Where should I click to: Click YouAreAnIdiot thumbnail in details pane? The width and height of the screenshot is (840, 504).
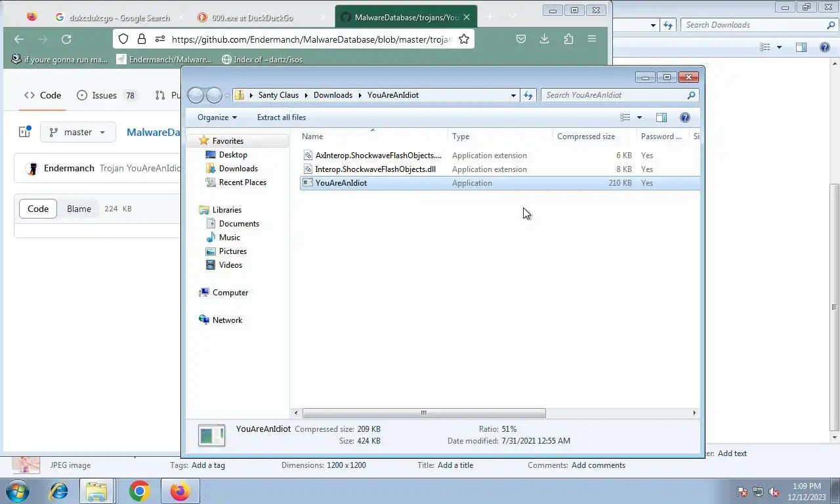tap(212, 435)
